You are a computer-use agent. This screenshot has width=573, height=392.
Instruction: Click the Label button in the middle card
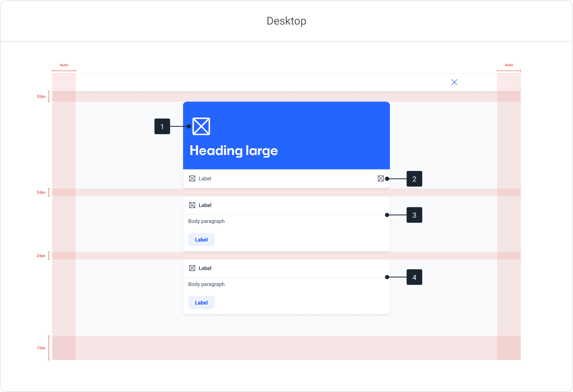click(201, 240)
